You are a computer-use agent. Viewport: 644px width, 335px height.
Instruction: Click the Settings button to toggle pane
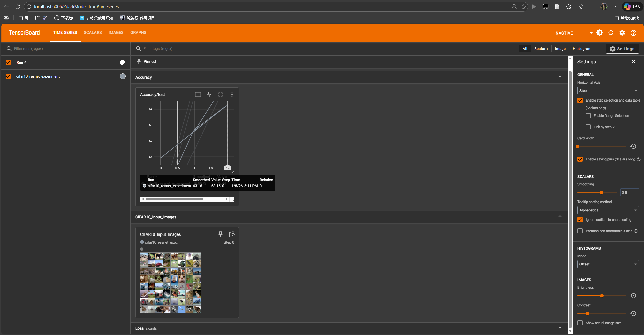(x=622, y=49)
